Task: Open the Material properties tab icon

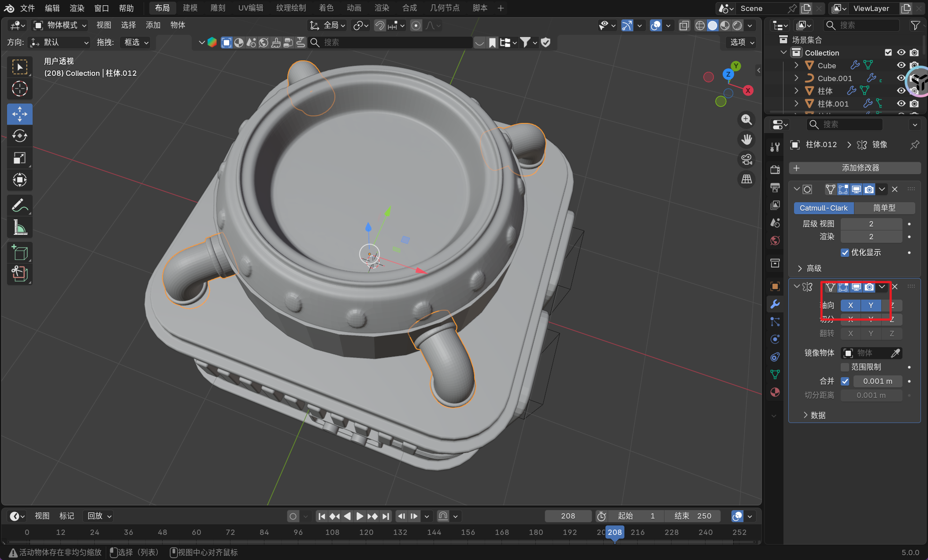Action: (775, 392)
